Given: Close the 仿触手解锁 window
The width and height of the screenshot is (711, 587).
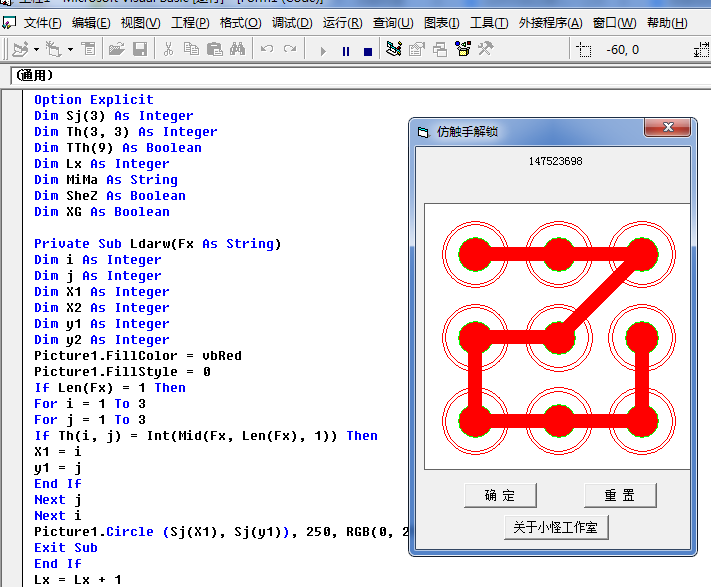Looking at the screenshot, I should click(x=668, y=129).
